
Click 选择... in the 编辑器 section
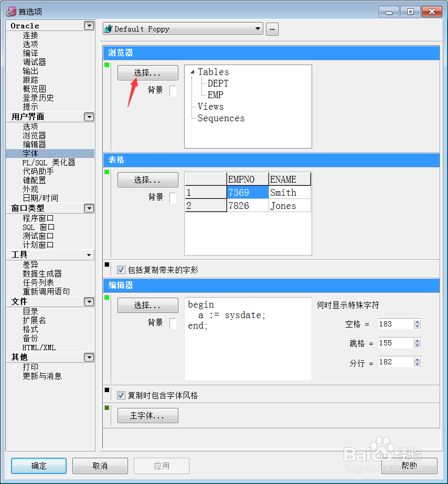click(x=147, y=305)
